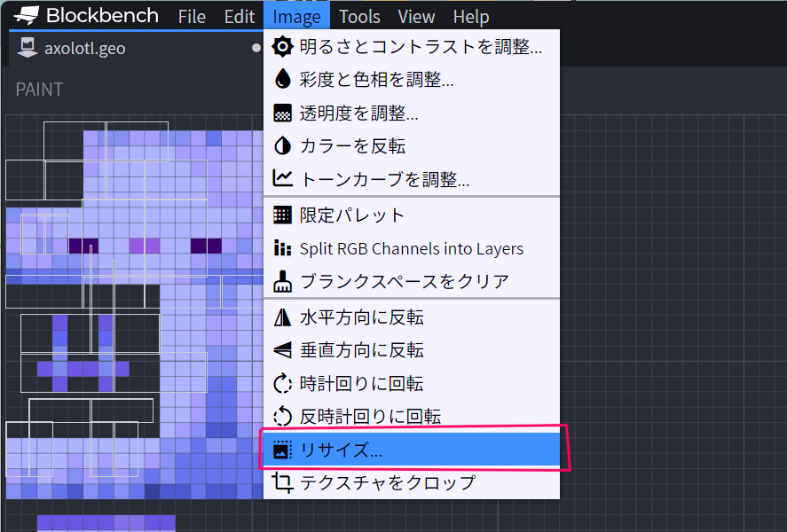This screenshot has width=787, height=532.
Task: Choose 彩度と色相を調整...
Action: click(x=412, y=79)
